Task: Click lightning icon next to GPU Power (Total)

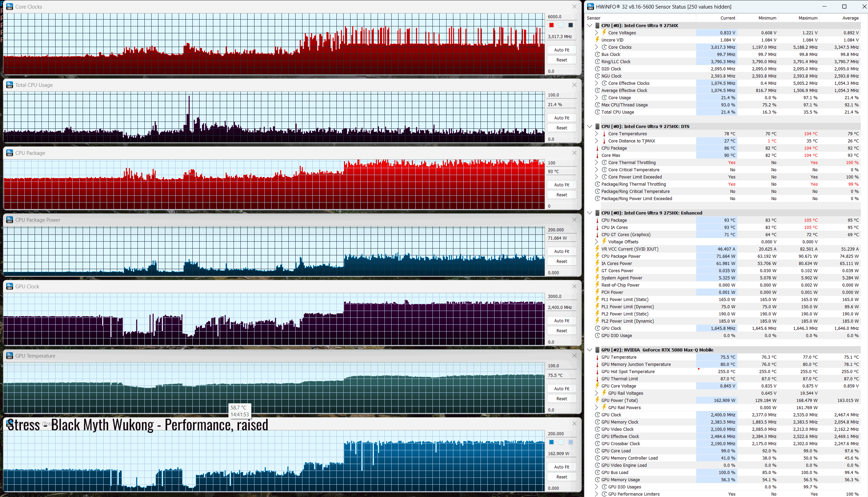Action: pos(597,400)
